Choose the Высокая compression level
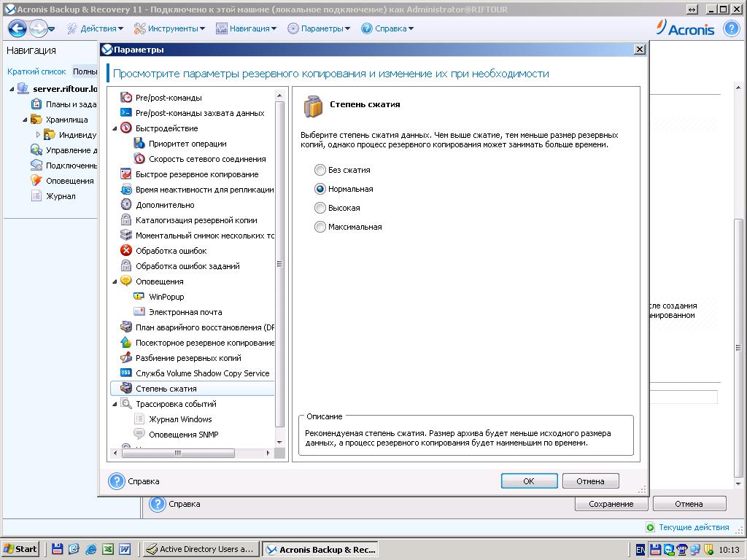The height and width of the screenshot is (560, 747). (x=320, y=208)
